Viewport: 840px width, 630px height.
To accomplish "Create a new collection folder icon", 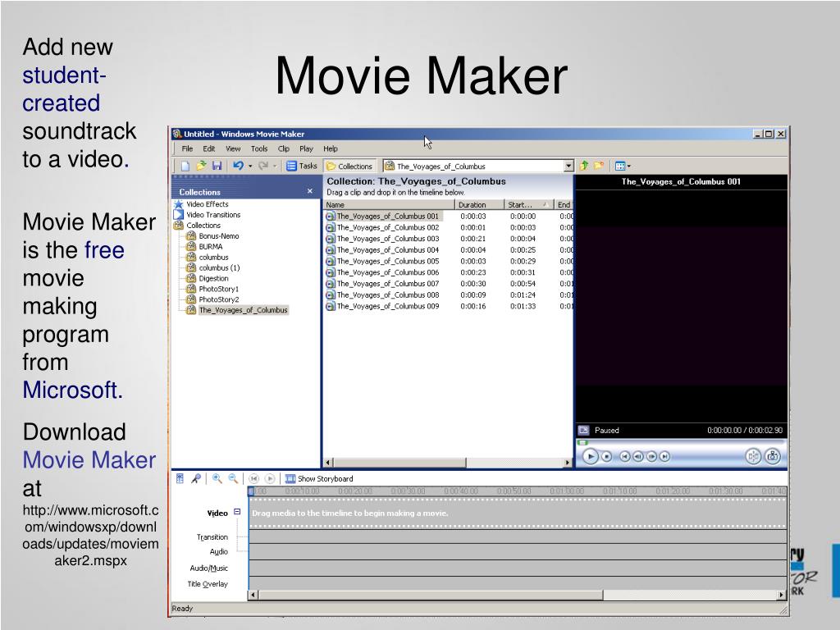I will [x=598, y=166].
